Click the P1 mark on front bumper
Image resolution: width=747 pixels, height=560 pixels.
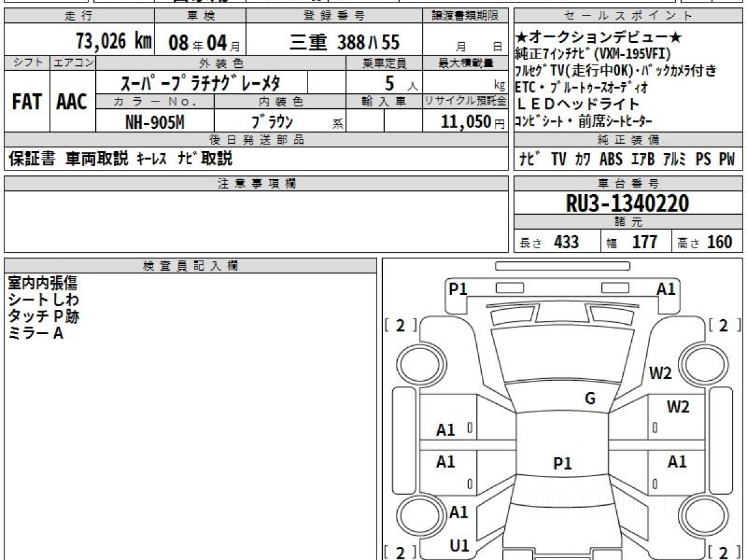coord(458,289)
